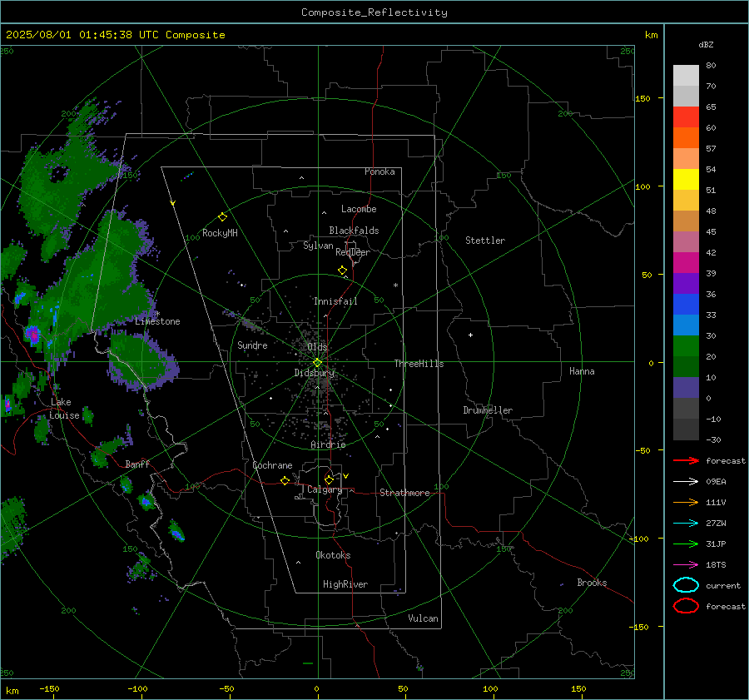Click the Sundre label
The width and height of the screenshot is (749, 700).
(x=252, y=345)
